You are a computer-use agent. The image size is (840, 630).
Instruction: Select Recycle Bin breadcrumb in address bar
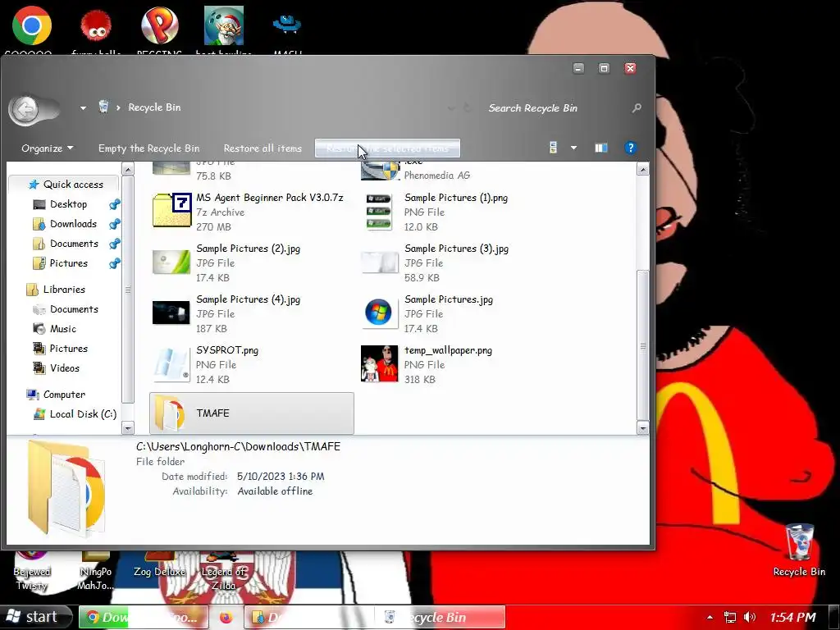click(x=154, y=107)
